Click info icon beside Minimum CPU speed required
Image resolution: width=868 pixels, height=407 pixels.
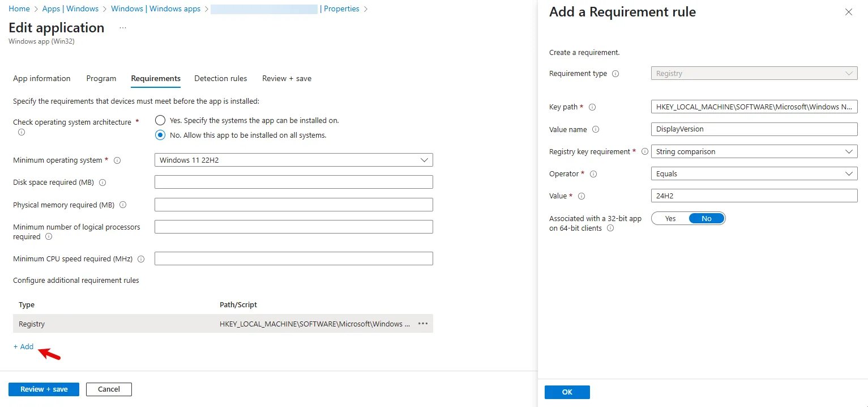click(141, 259)
